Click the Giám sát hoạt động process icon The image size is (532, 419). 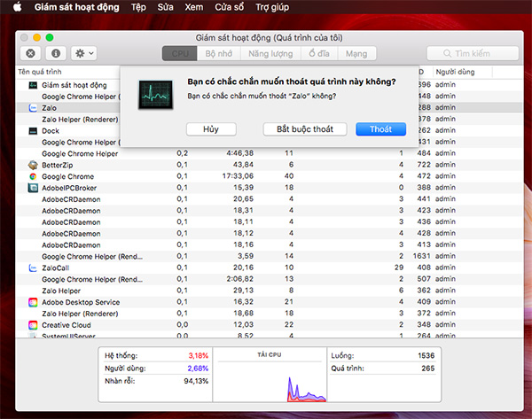coord(33,85)
